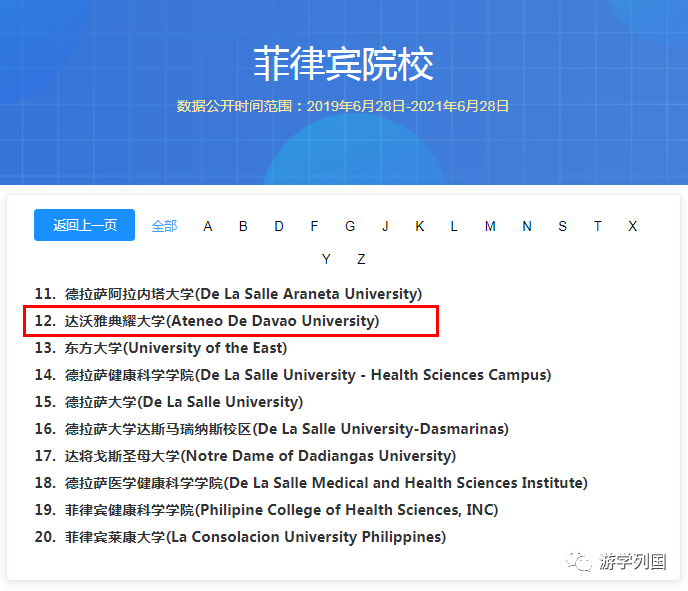The image size is (688, 591).
Task: Open Notre Dame of Dadiangas University entry
Action: [x=245, y=456]
